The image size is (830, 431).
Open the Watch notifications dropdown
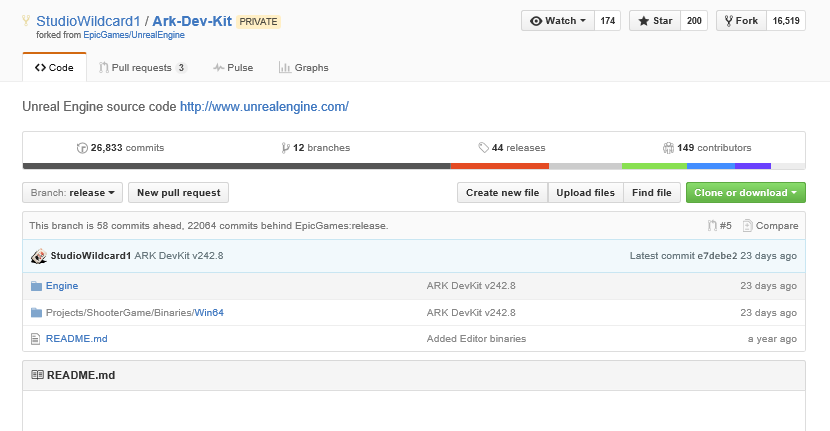pos(558,21)
